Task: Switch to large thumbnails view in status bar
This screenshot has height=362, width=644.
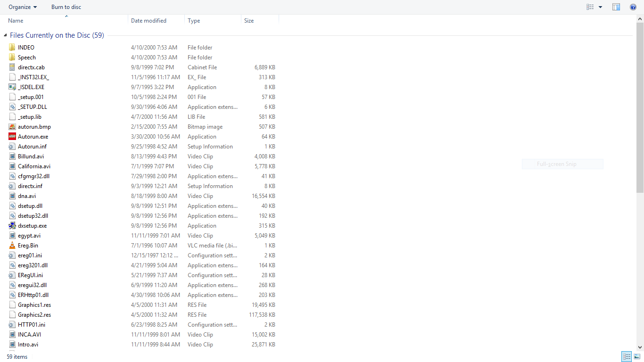Action: click(x=637, y=357)
